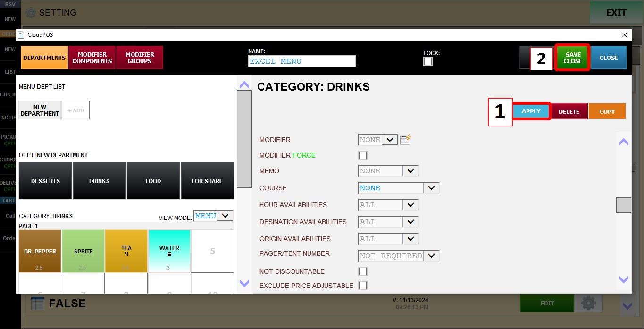The height and width of the screenshot is (329, 644).
Task: Select the FOR SHARE category
Action: (x=207, y=181)
